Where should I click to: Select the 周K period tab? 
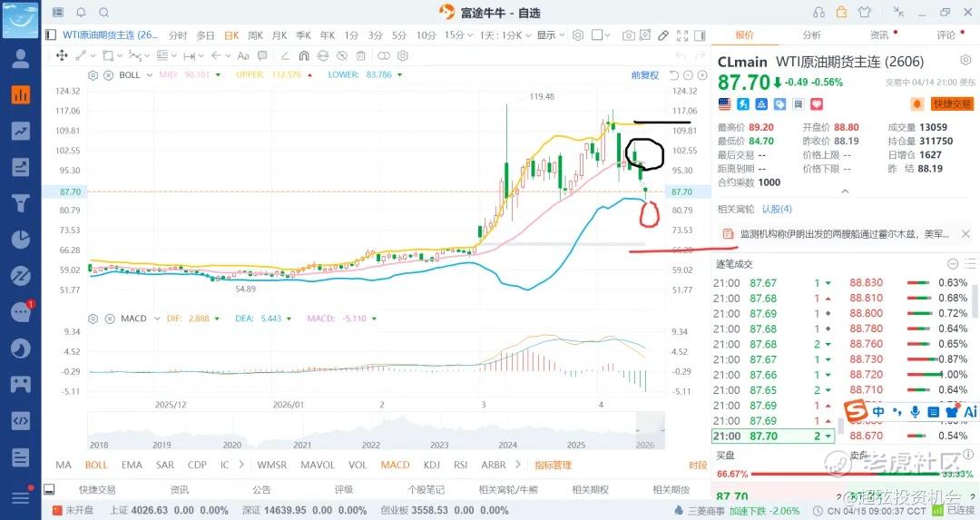click(255, 35)
